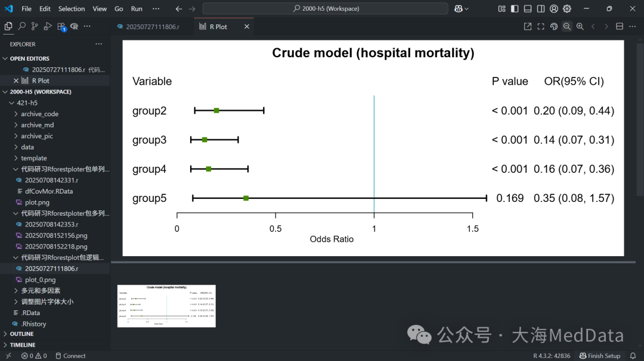This screenshot has height=361, width=644.
Task: Open the Source Control view
Action: [x=35, y=26]
